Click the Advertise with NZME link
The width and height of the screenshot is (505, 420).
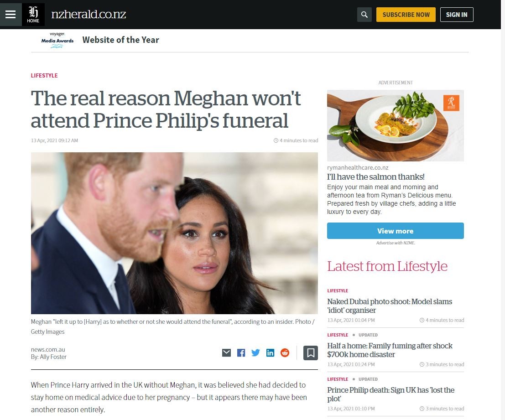click(x=395, y=243)
